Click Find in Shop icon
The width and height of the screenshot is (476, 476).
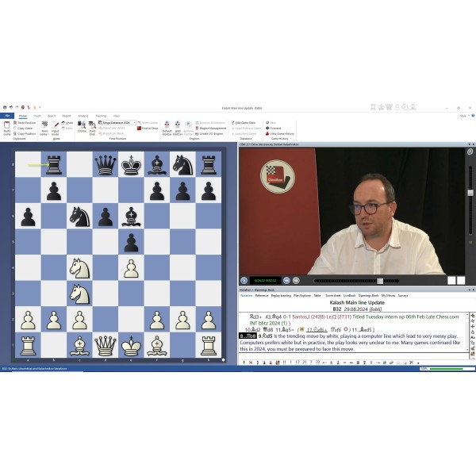[139, 128]
